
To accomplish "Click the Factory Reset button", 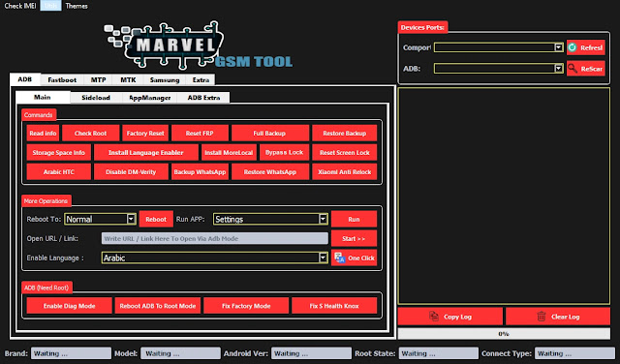I will tap(145, 134).
